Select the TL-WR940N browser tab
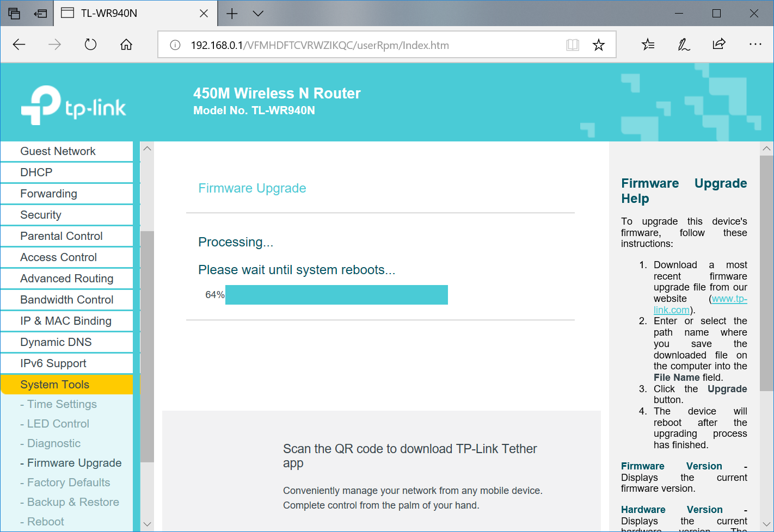 tap(136, 13)
